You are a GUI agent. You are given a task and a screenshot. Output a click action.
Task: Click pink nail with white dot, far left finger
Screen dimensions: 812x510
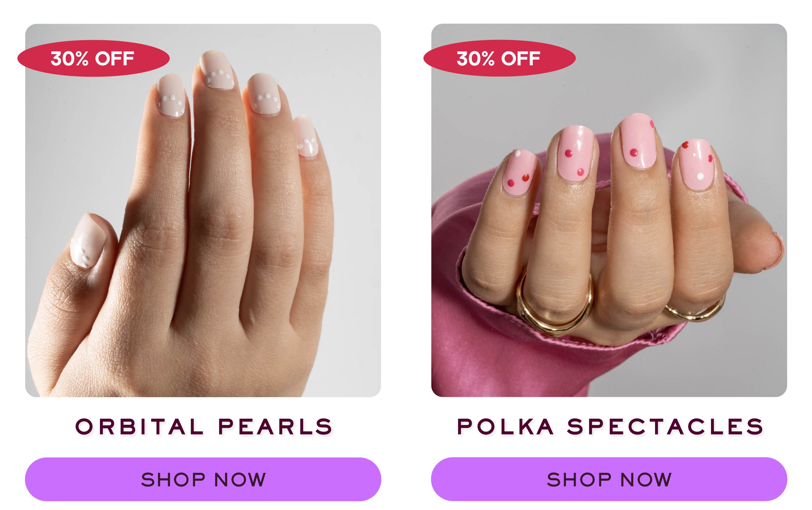click(520, 173)
